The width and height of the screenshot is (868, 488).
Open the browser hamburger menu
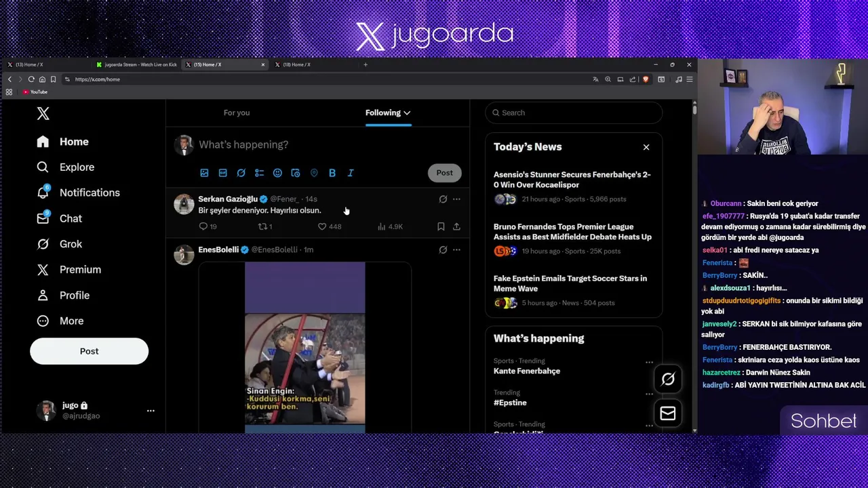pyautogui.click(x=689, y=79)
